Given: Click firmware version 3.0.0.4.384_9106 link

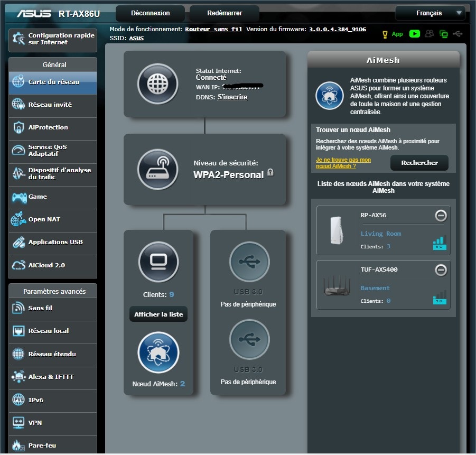Looking at the screenshot, I should click(x=337, y=29).
